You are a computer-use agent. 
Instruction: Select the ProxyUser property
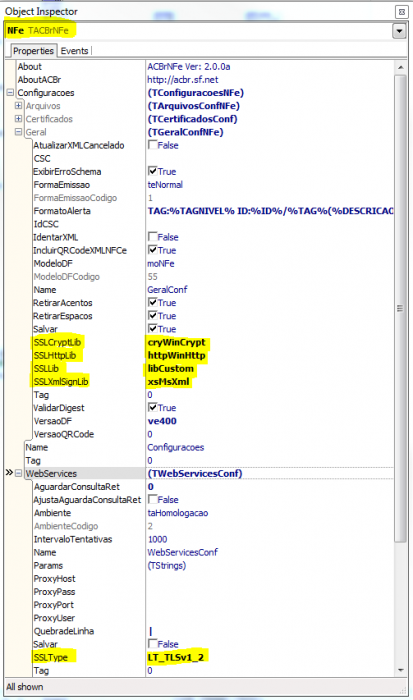coord(54,618)
